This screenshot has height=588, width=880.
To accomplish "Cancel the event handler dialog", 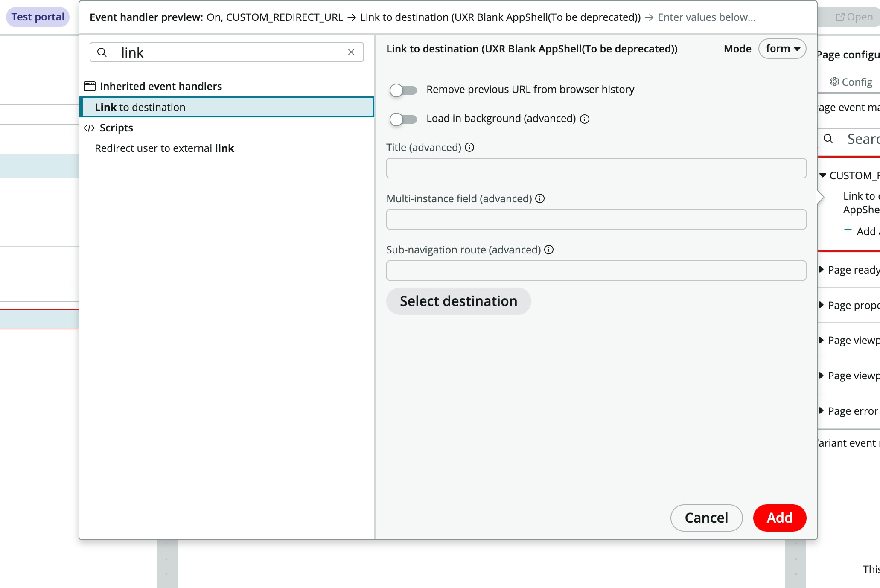I will [706, 518].
